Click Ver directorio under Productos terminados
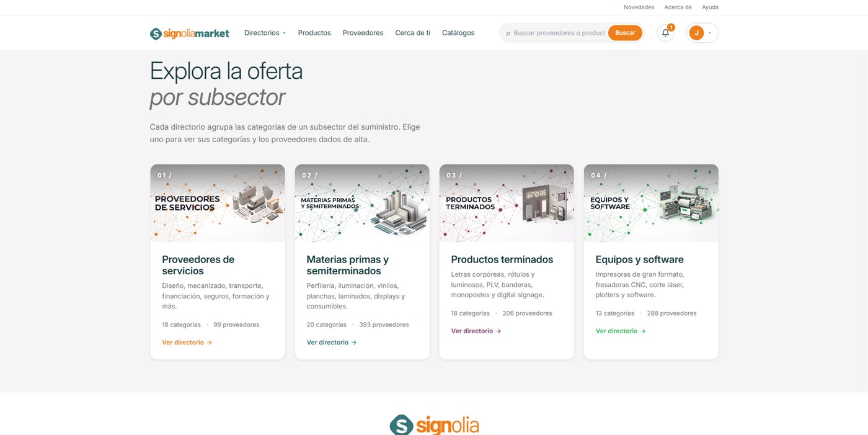 [476, 331]
